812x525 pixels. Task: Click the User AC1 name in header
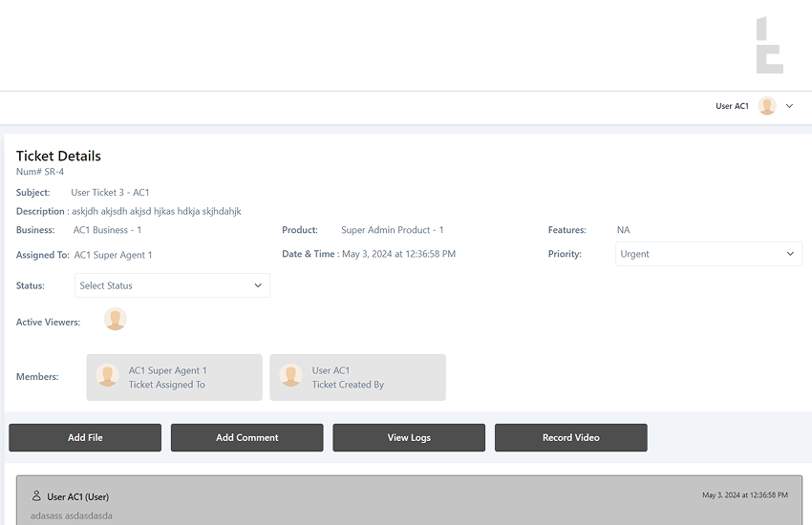pos(732,106)
